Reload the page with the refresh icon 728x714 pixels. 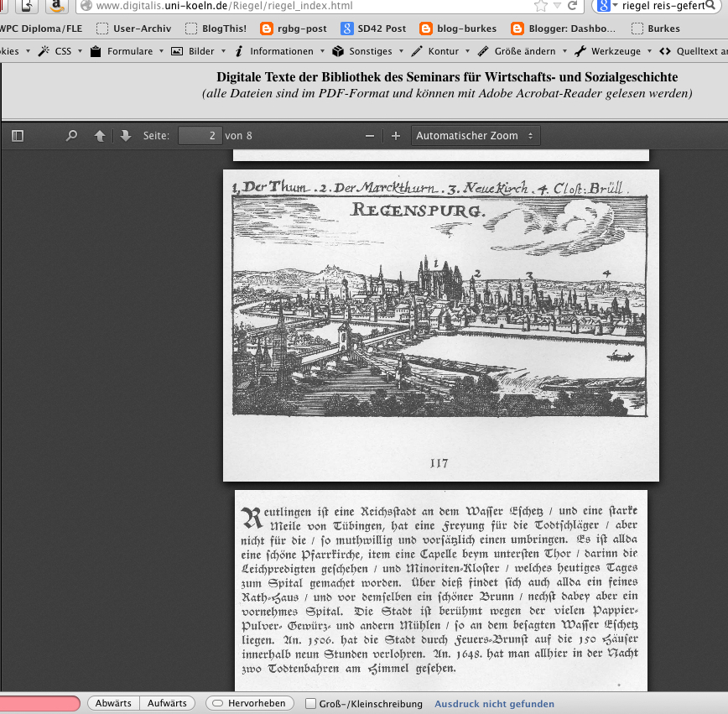(x=573, y=6)
